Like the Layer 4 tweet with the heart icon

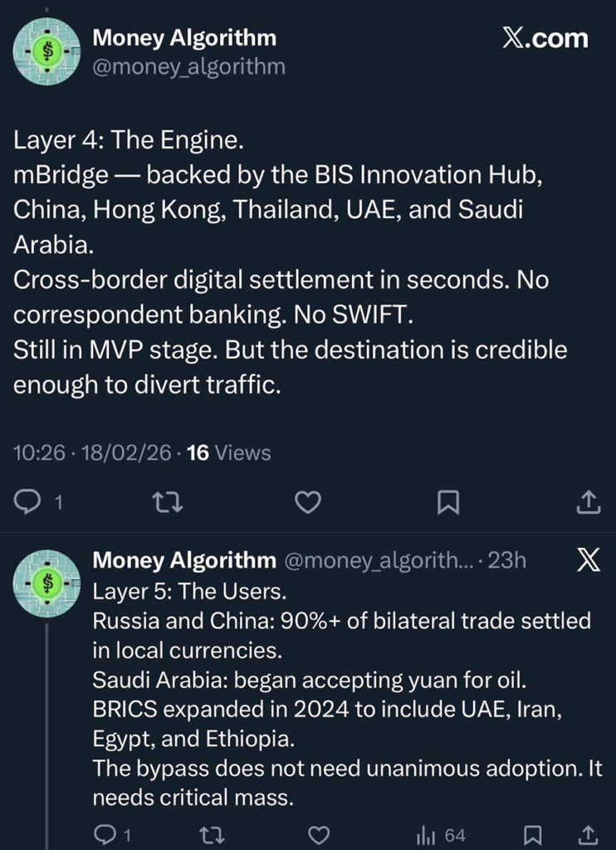(x=308, y=501)
